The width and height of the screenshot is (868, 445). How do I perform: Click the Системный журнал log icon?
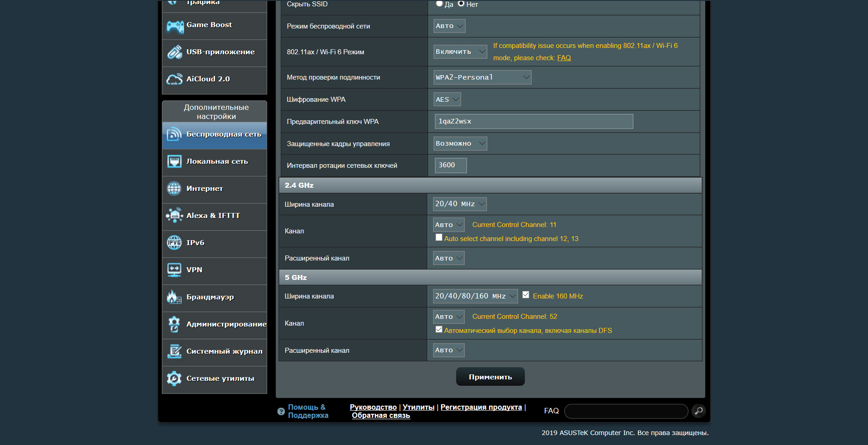(174, 351)
